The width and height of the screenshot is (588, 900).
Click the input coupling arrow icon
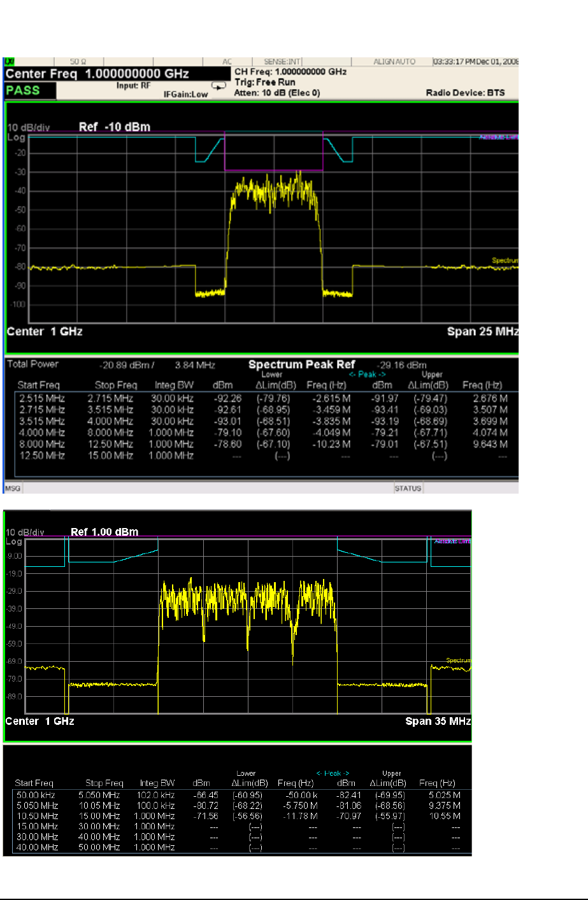pyautogui.click(x=219, y=85)
